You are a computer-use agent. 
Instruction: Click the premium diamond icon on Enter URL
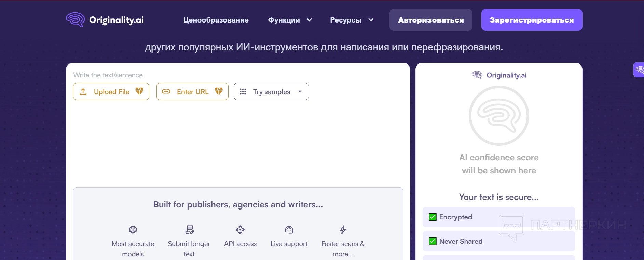click(x=219, y=91)
